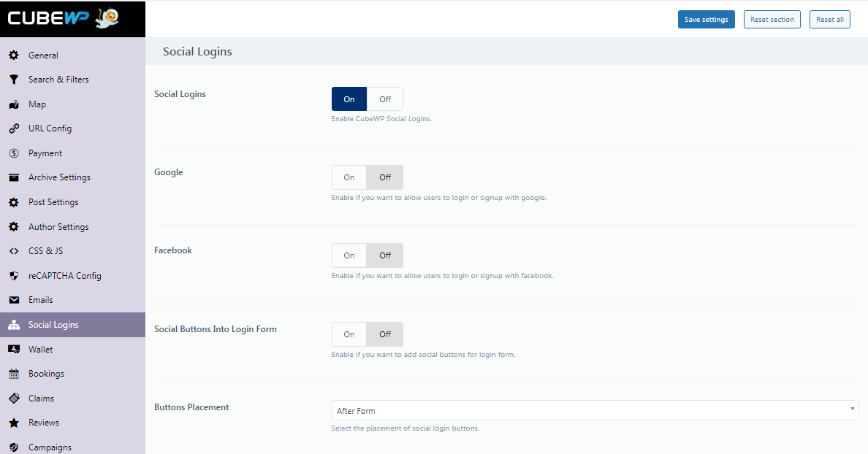Select Social Logins menu item
Viewport: 868px width, 454px height.
(72, 325)
